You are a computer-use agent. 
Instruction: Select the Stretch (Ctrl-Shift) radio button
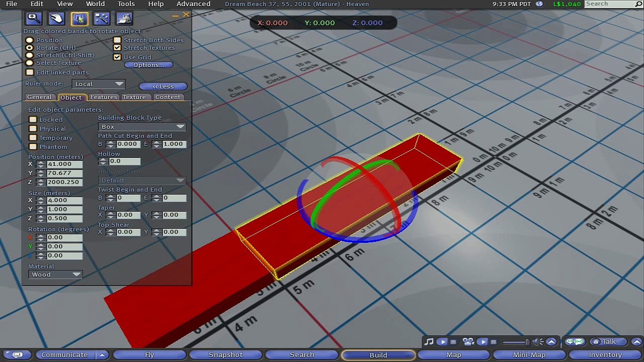[x=30, y=55]
